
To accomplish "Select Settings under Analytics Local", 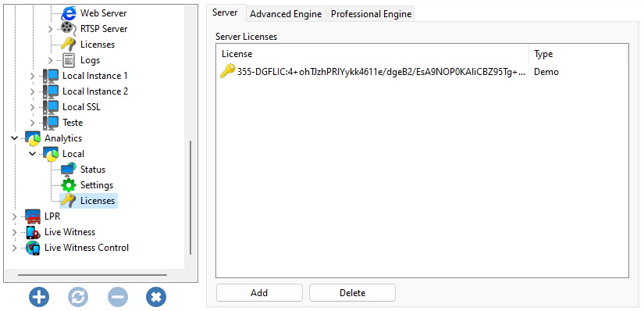I will tap(97, 185).
